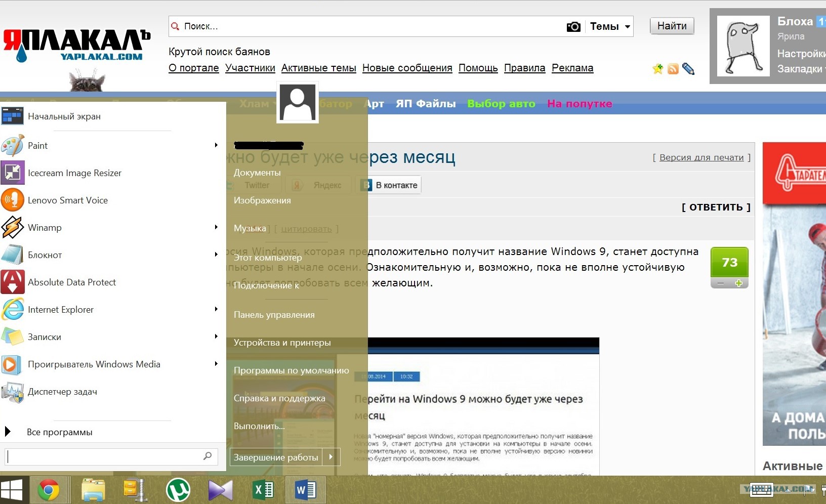This screenshot has width=826, height=504.
Task: Open Выбор авто navigation tab
Action: [x=501, y=104]
